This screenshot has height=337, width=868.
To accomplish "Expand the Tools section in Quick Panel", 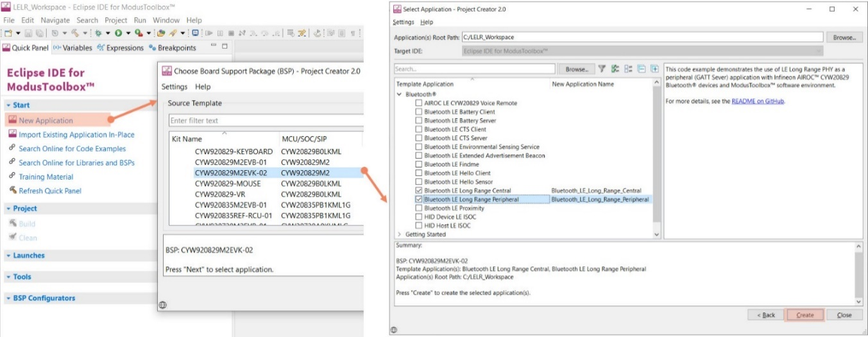I will (x=8, y=277).
